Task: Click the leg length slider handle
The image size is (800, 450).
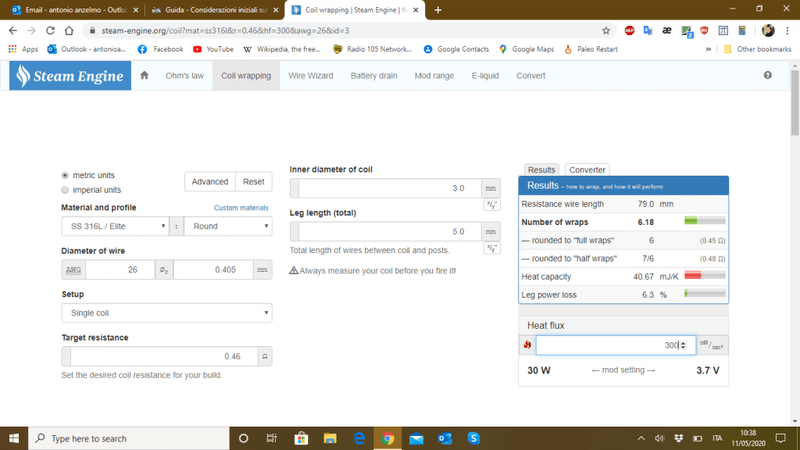Action: point(294,232)
